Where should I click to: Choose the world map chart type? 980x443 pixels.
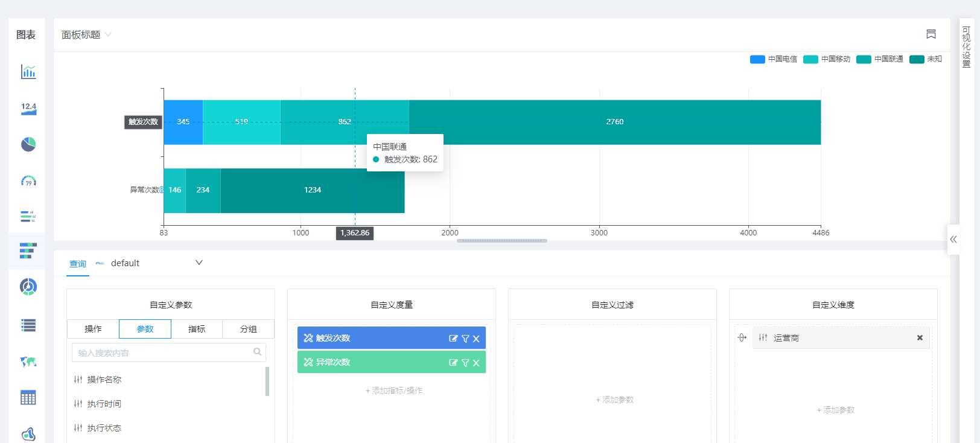coord(28,362)
